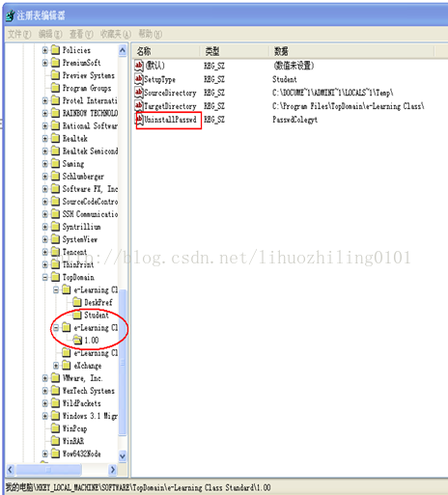This screenshot has height=495, width=448.
Task: Open the 文件(F) menu
Action: (19, 34)
